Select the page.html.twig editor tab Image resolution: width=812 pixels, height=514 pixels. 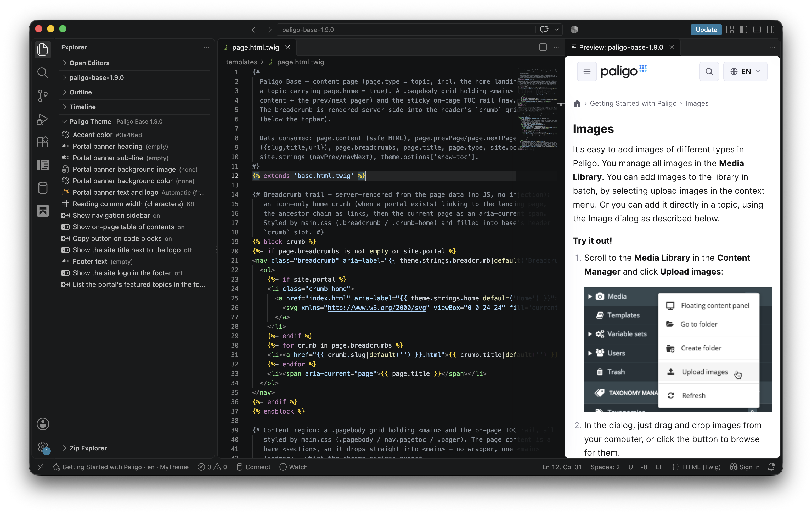(257, 47)
